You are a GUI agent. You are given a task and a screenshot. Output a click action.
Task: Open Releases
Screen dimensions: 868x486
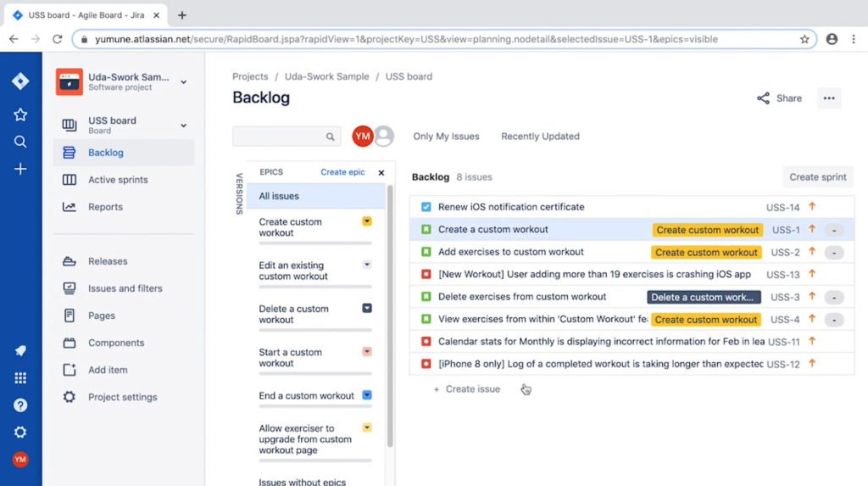(x=124, y=261)
